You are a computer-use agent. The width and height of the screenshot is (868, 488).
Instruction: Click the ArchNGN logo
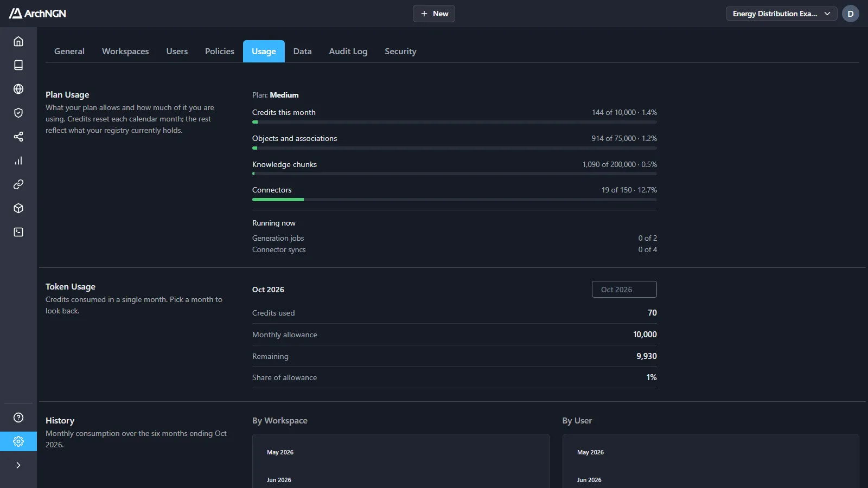37,14
